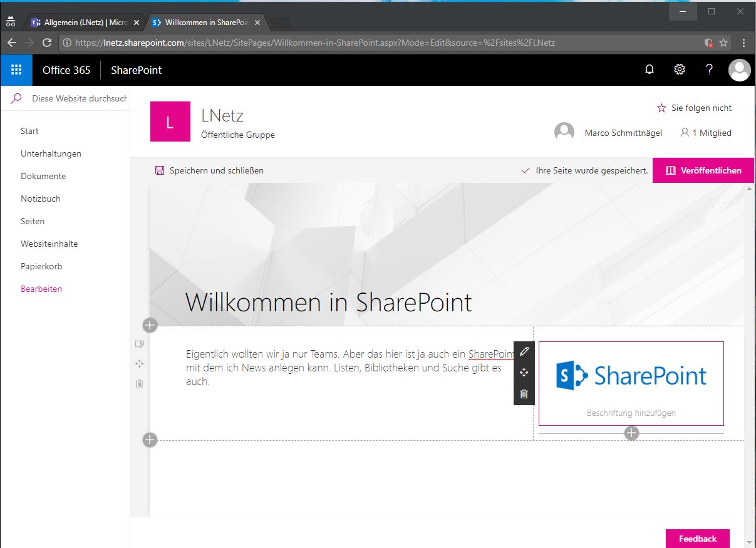Click the Willkommen in SharePoint page title
Image resolution: width=756 pixels, height=548 pixels.
pyautogui.click(x=329, y=302)
